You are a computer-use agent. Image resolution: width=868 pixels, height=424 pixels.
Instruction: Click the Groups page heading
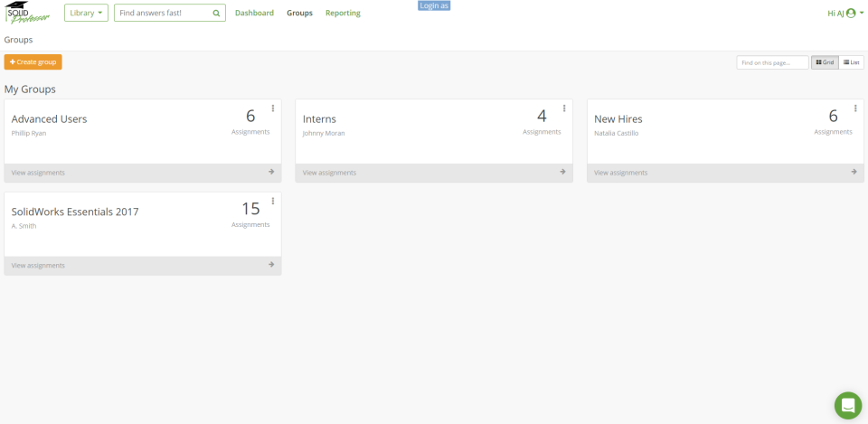point(18,40)
